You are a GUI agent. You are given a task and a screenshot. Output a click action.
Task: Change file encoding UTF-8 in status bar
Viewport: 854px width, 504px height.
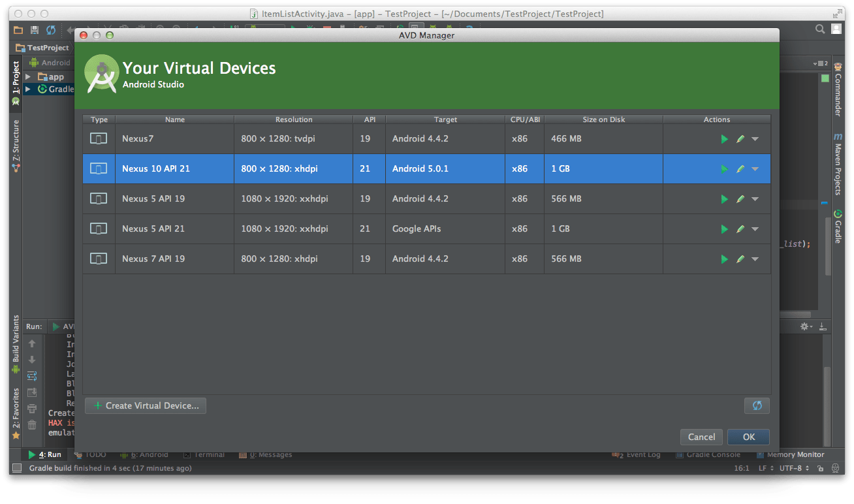tap(795, 468)
